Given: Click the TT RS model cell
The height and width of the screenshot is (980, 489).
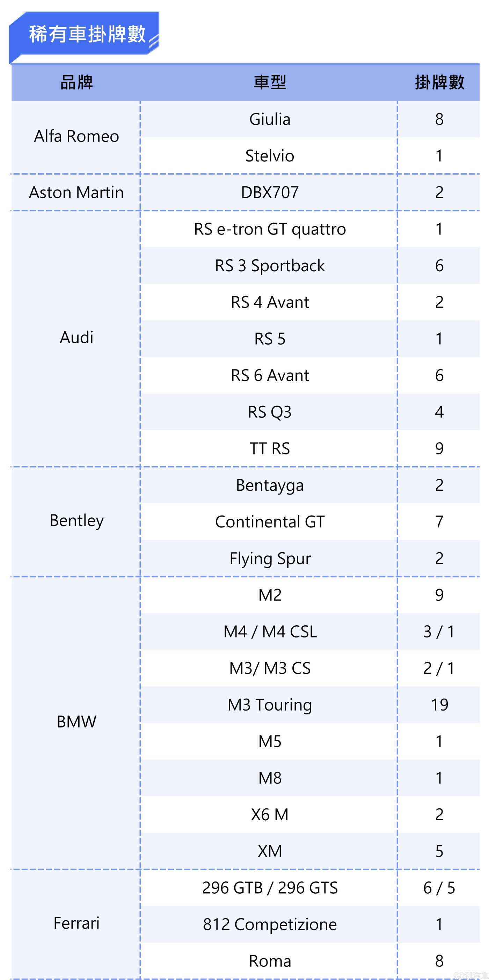Looking at the screenshot, I should coord(270,448).
